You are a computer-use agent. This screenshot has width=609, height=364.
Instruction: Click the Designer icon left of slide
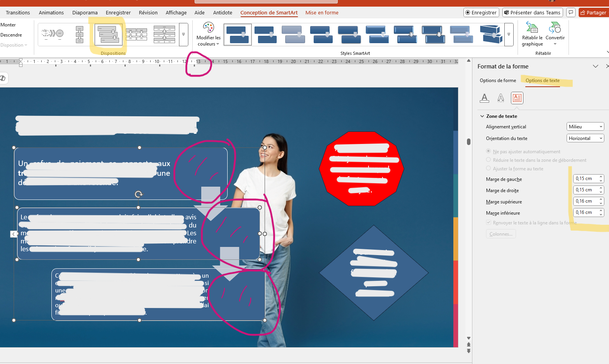tap(2, 78)
